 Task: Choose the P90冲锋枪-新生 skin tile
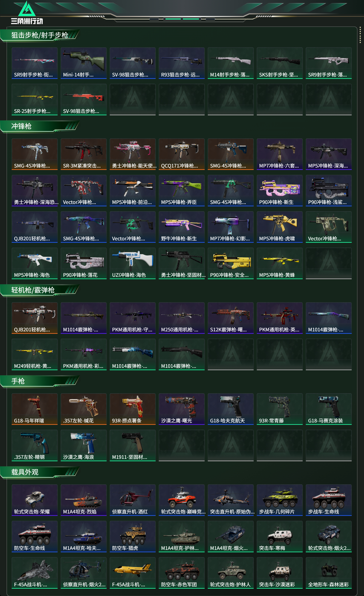click(x=280, y=191)
